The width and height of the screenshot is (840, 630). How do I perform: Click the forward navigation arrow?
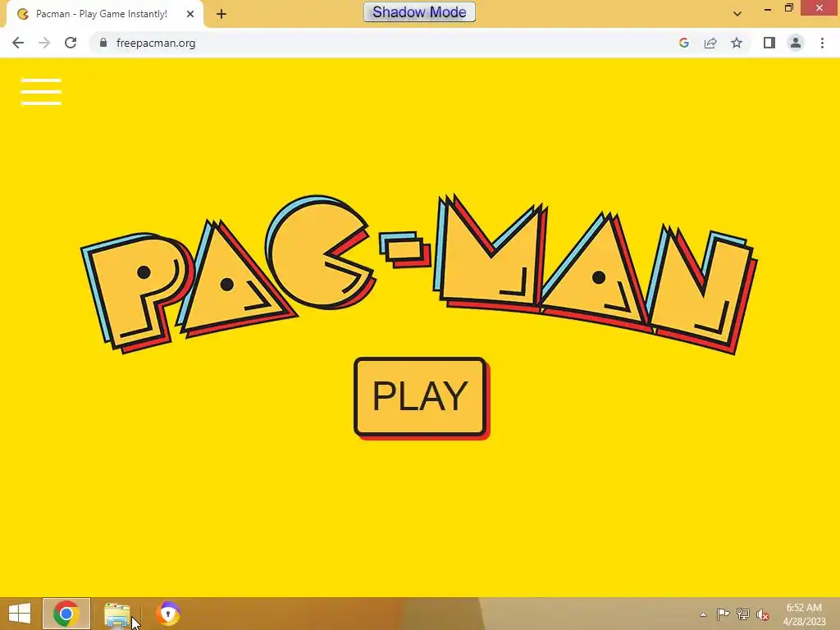click(44, 43)
